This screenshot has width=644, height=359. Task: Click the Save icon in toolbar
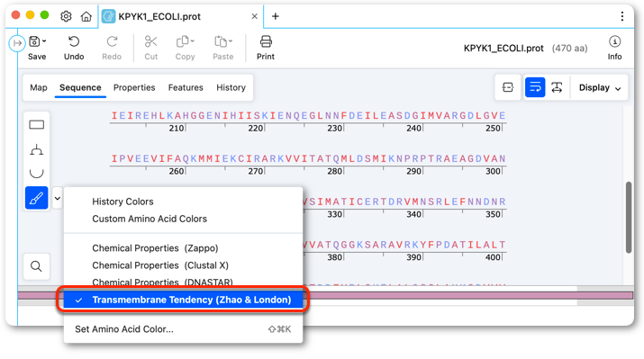pos(34,42)
